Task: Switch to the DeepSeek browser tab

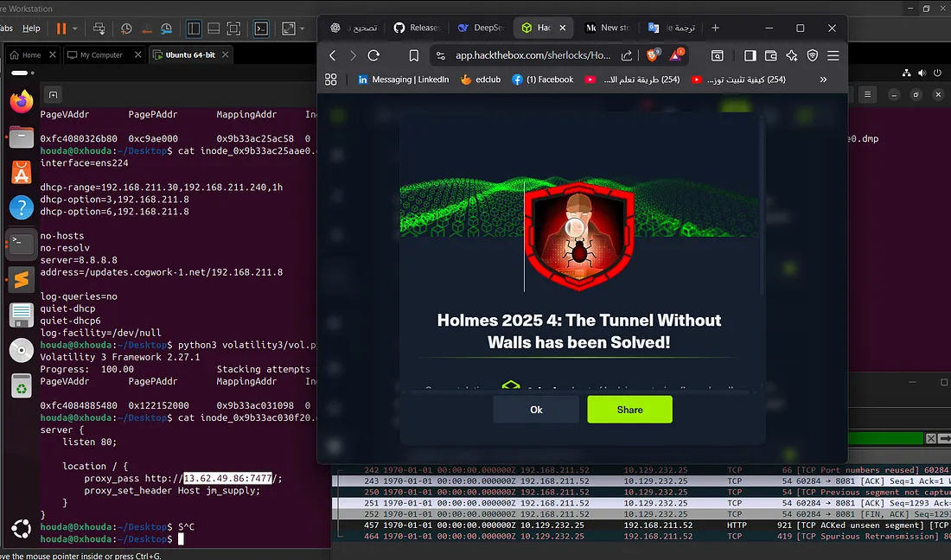Action: pyautogui.click(x=481, y=28)
